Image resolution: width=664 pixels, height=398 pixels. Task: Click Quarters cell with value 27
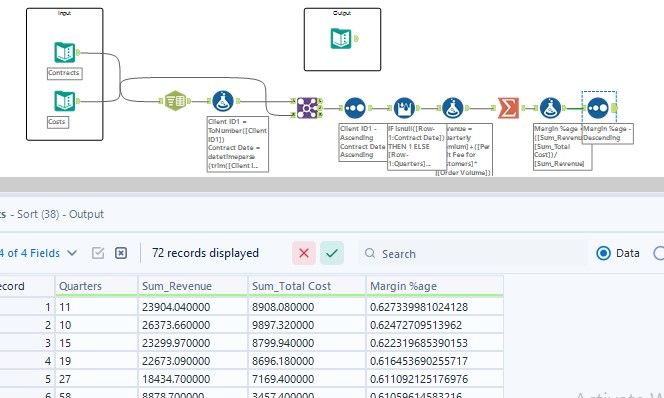tap(96, 379)
